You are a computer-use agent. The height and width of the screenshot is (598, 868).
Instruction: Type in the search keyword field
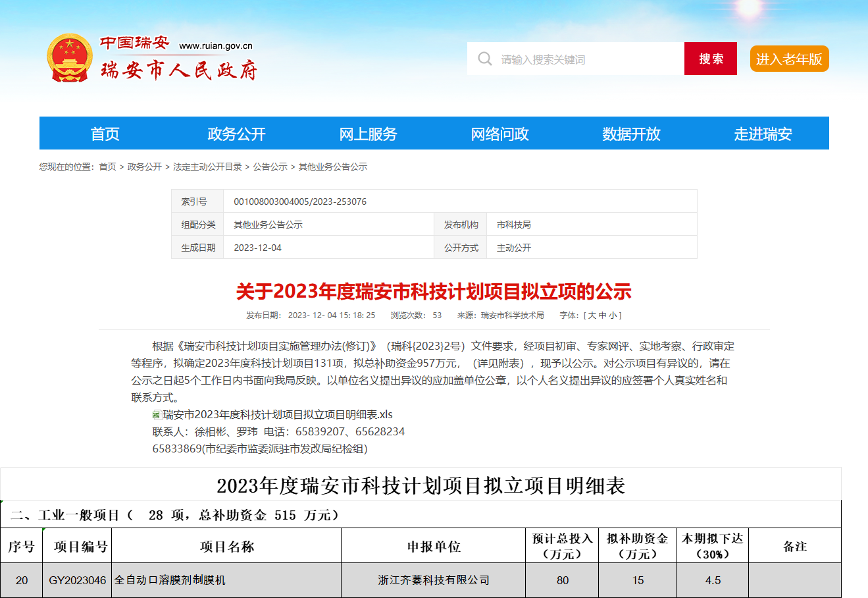(586, 59)
